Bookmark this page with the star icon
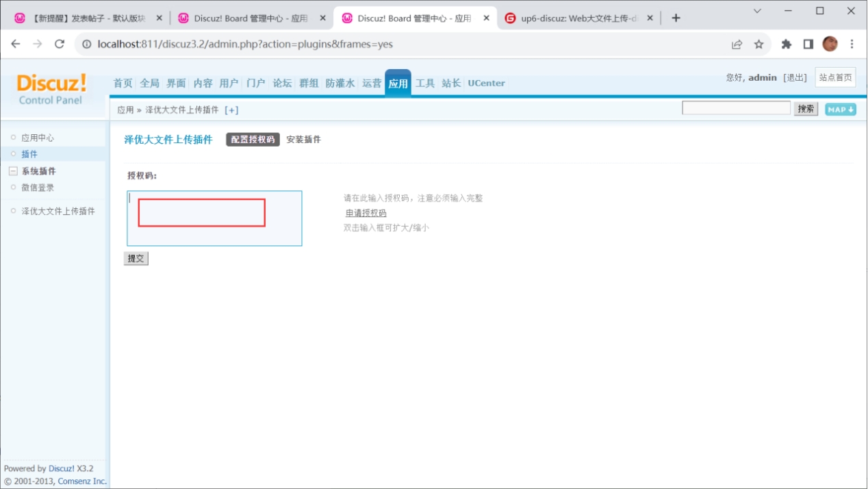The image size is (868, 489). [x=758, y=44]
